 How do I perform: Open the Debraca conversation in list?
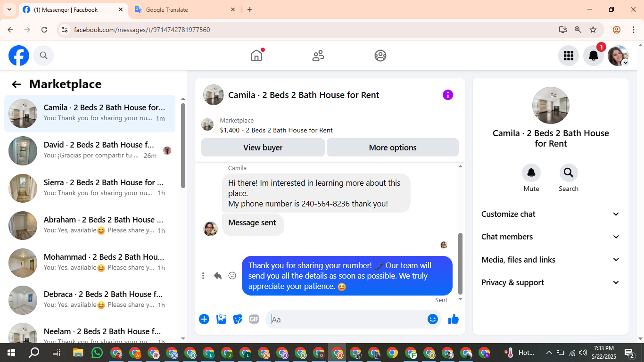point(90,300)
